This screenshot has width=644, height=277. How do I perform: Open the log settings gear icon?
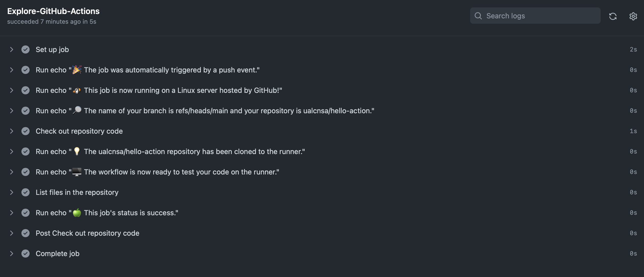[633, 16]
